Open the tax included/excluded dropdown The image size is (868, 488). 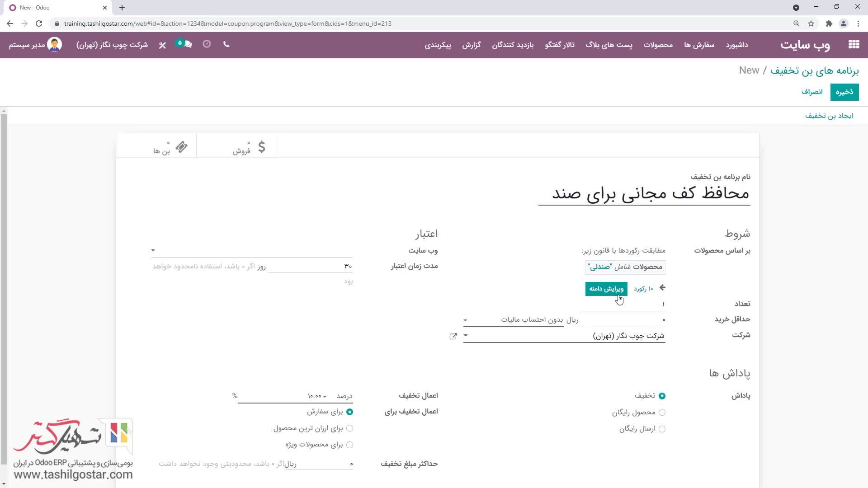click(465, 320)
